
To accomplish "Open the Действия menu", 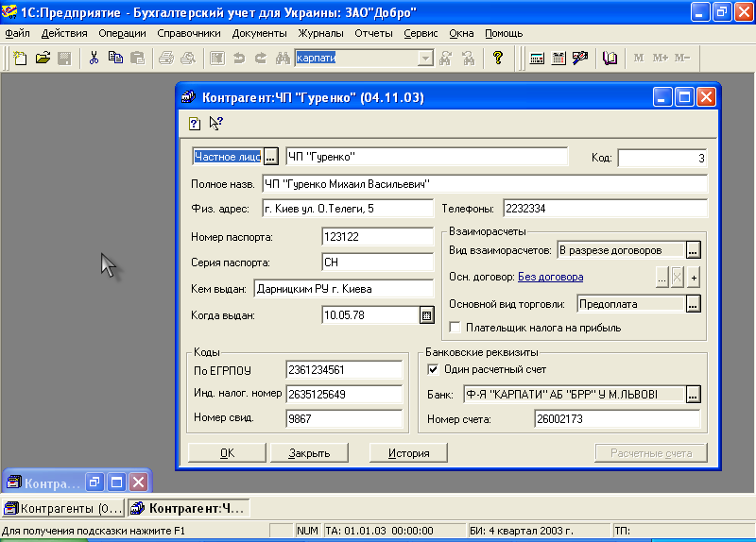I will 64,33.
